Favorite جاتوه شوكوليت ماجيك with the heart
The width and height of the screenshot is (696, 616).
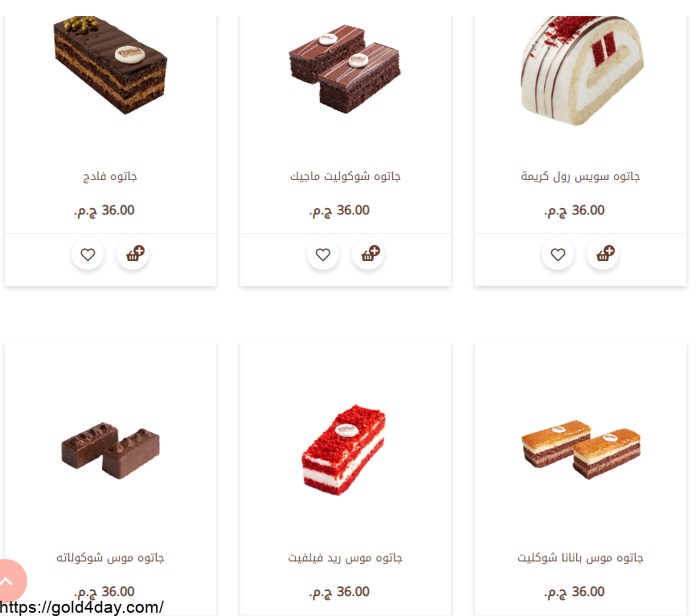(323, 254)
